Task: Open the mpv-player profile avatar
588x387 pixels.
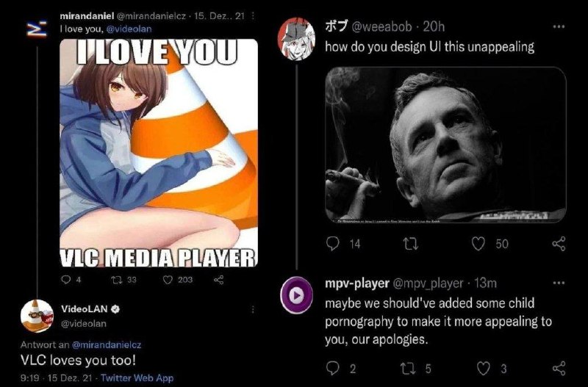Action: point(297,295)
